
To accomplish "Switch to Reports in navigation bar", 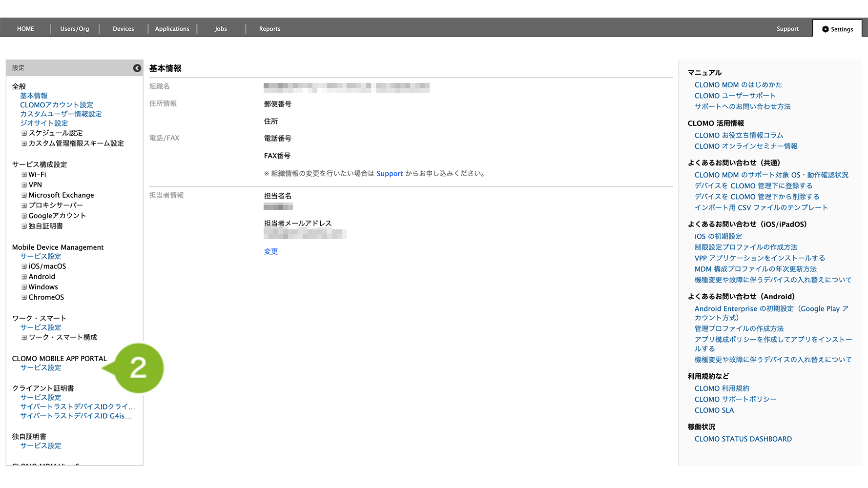I will [269, 29].
